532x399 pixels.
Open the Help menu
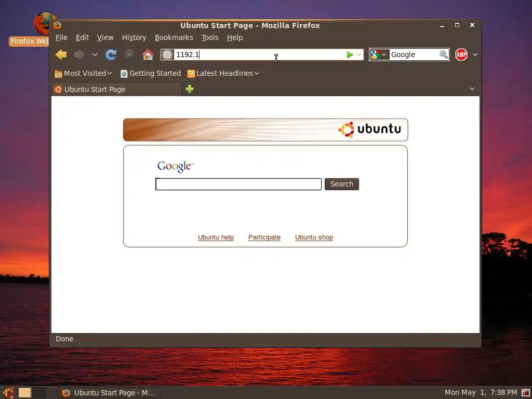(x=235, y=37)
